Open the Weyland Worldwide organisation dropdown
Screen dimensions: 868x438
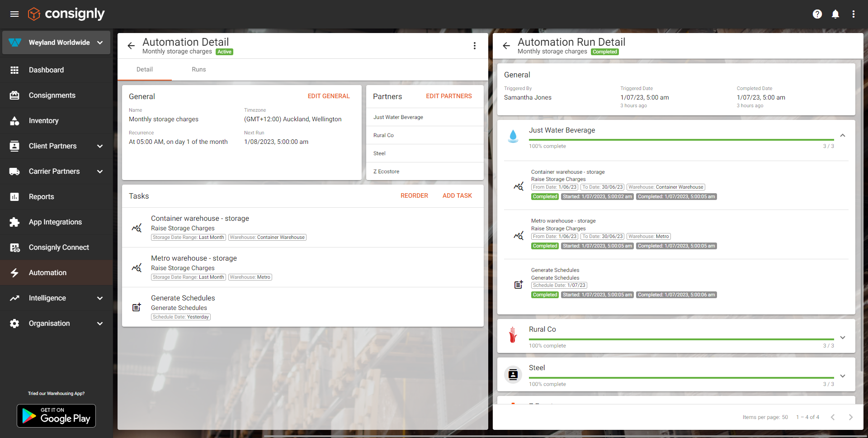[x=56, y=43]
